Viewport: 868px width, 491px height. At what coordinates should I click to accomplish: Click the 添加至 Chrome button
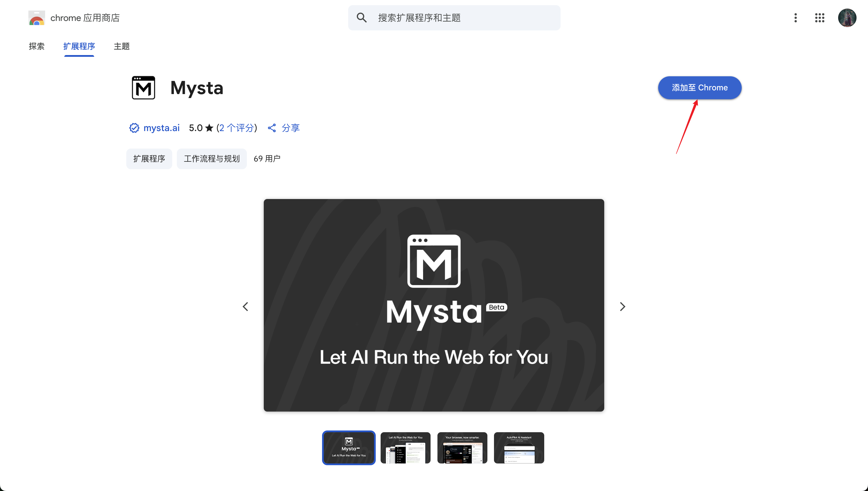click(699, 88)
